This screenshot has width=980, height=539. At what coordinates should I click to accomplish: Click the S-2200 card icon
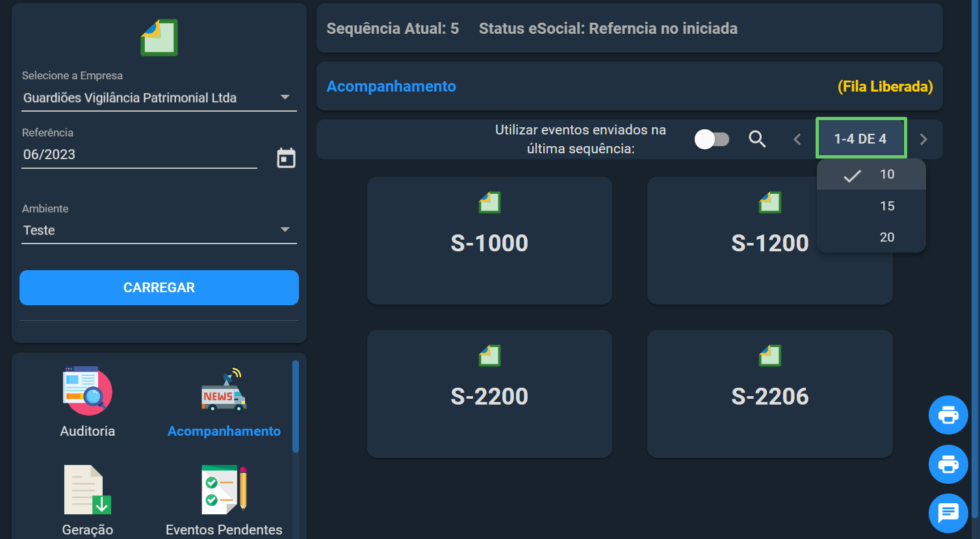tap(489, 355)
